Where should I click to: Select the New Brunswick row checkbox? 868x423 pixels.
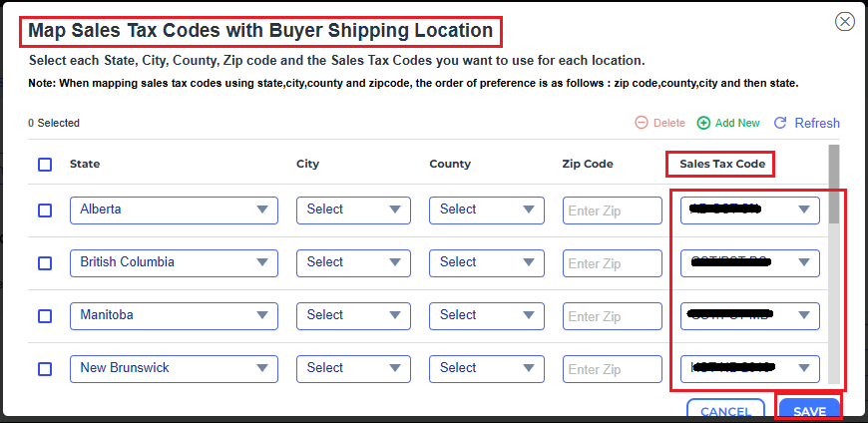45,369
